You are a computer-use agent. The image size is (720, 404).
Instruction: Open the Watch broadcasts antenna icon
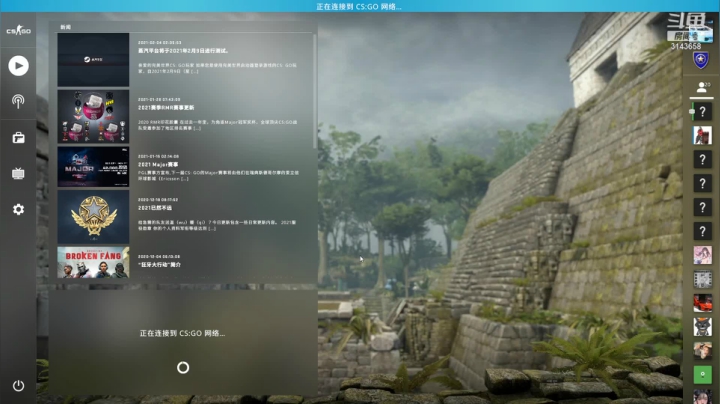pyautogui.click(x=18, y=101)
